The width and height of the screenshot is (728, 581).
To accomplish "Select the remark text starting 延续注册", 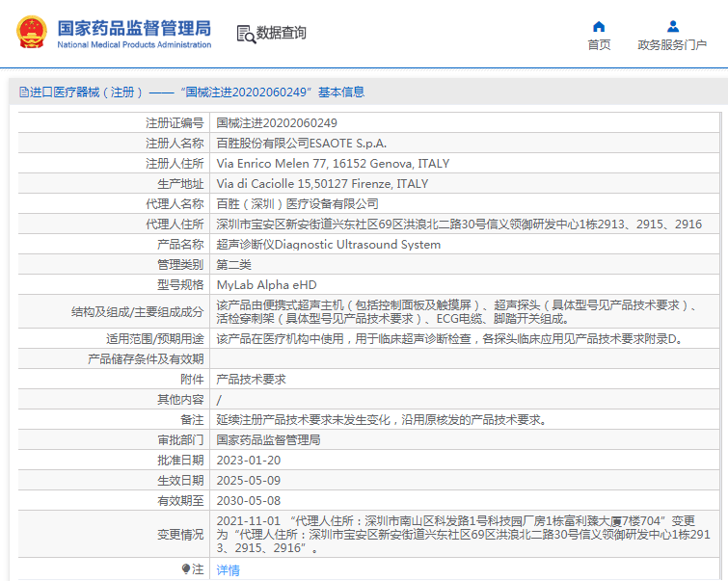I will point(382,420).
